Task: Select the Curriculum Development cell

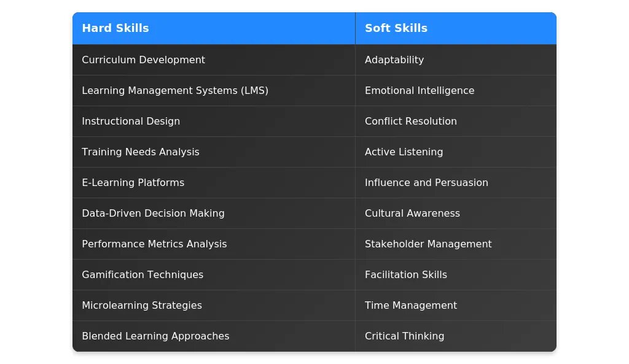Action: click(x=143, y=60)
